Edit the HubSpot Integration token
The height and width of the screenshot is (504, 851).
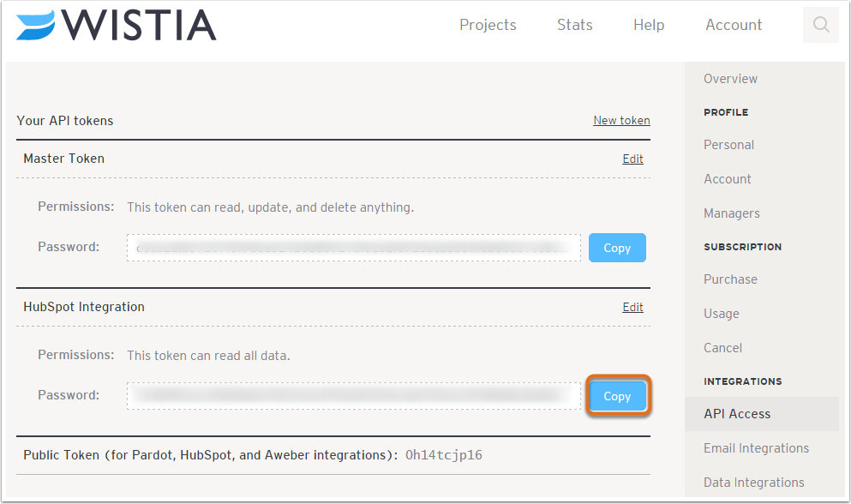632,308
